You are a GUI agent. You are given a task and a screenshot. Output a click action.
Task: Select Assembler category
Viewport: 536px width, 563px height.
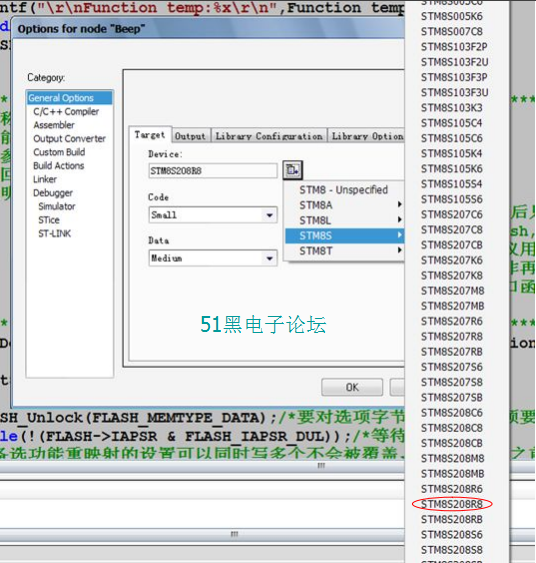[54, 125]
